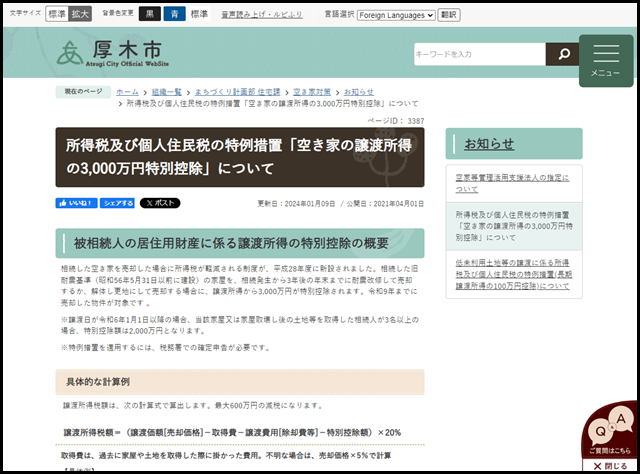Click the 公開日：2021年04月01日 text
This screenshot has width=640, height=474.
tap(385, 203)
